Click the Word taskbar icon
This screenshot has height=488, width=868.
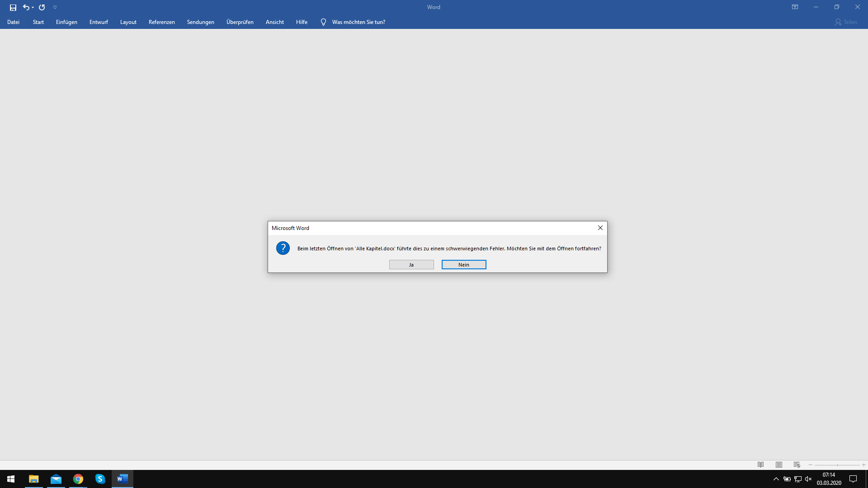coord(123,479)
